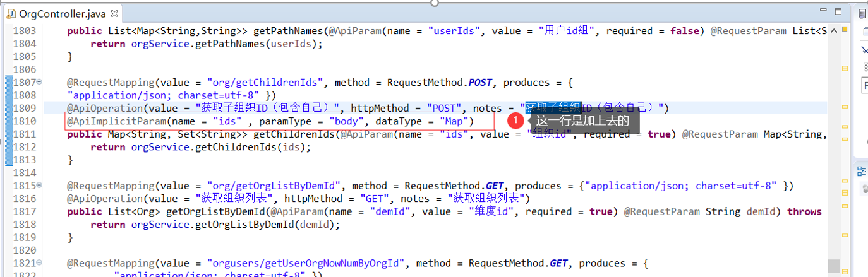
Task: Click the getPathNames method name on line 1803
Action: [288, 31]
